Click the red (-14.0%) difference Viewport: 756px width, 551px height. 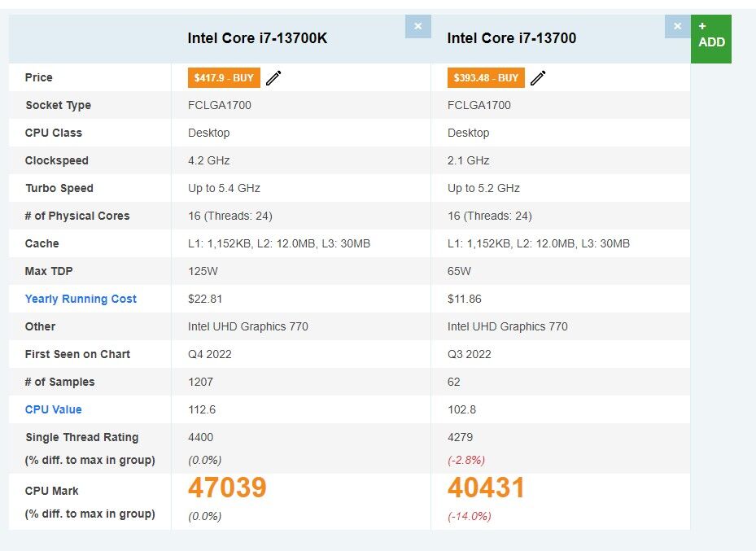click(470, 516)
